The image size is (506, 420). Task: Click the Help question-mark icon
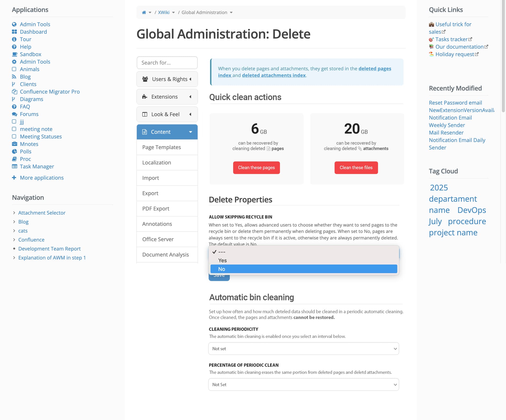(14, 47)
